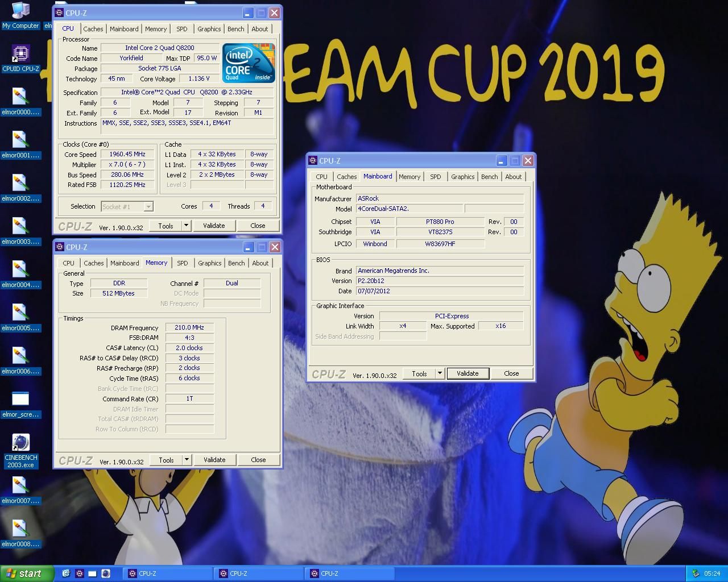This screenshot has width=728, height=582.
Task: Click the Chipset model field PT880 Pro
Action: [x=440, y=222]
